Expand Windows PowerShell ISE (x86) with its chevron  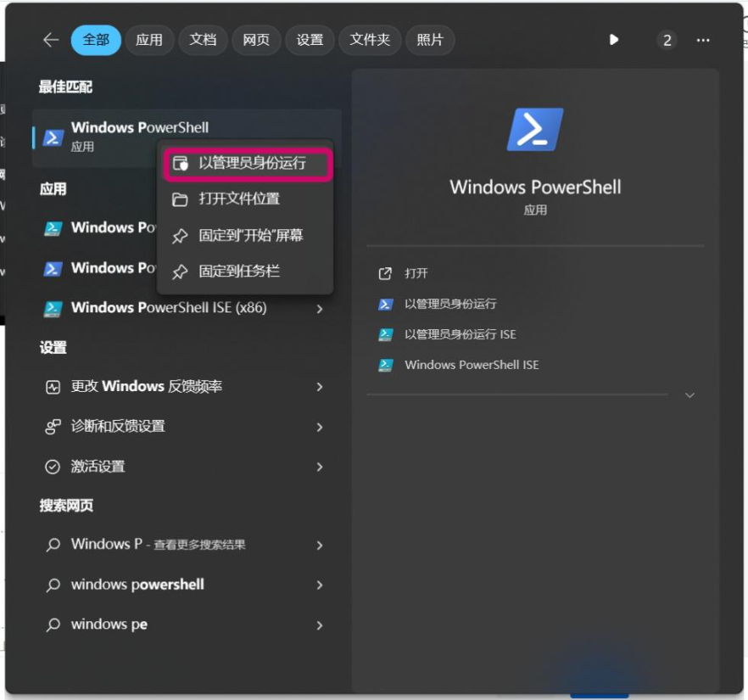pyautogui.click(x=320, y=308)
